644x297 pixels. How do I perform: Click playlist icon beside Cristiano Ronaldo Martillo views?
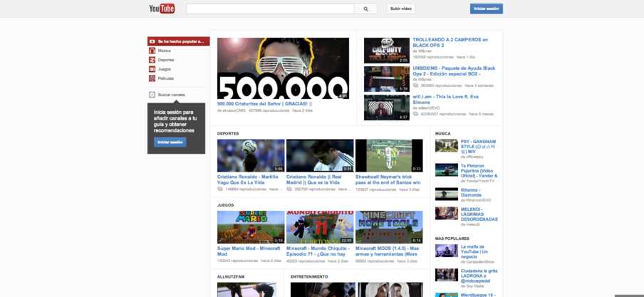[x=220, y=189]
